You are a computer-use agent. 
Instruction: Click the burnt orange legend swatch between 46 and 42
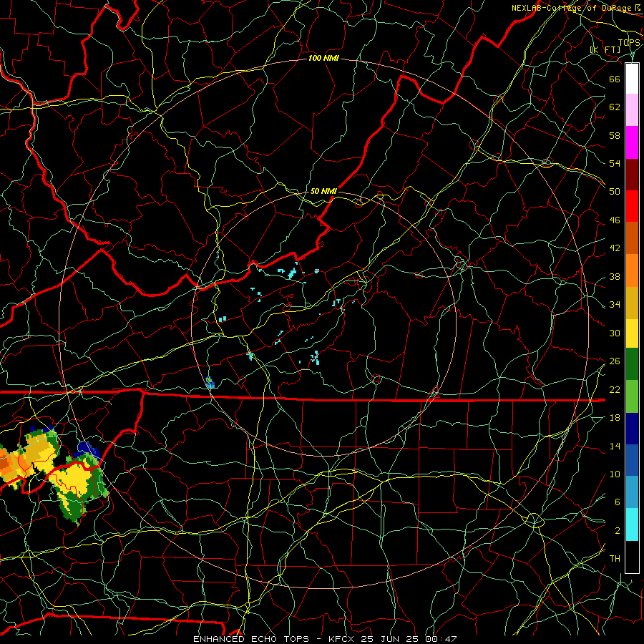pyautogui.click(x=632, y=238)
